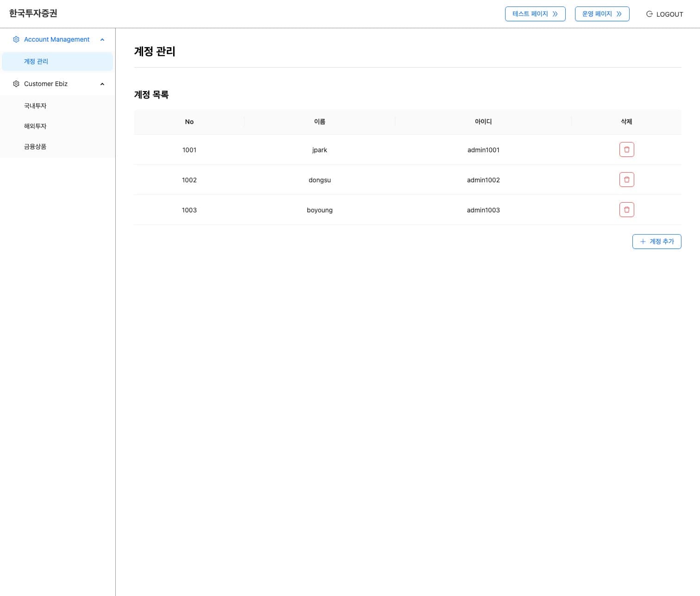
Task: Click the logout icon beside LOGOUT
Action: tap(649, 14)
